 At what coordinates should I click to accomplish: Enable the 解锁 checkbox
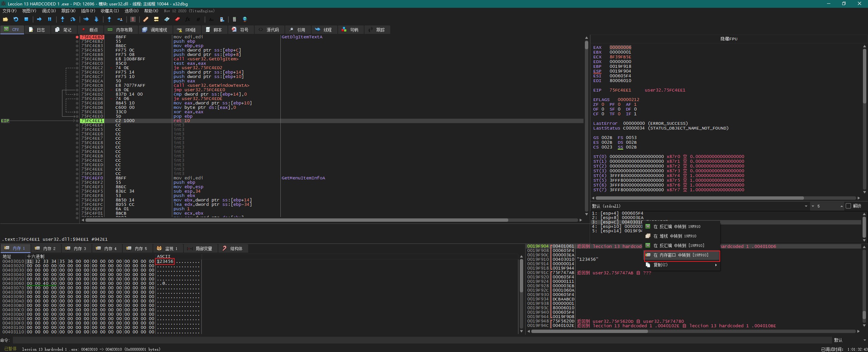[x=848, y=206]
